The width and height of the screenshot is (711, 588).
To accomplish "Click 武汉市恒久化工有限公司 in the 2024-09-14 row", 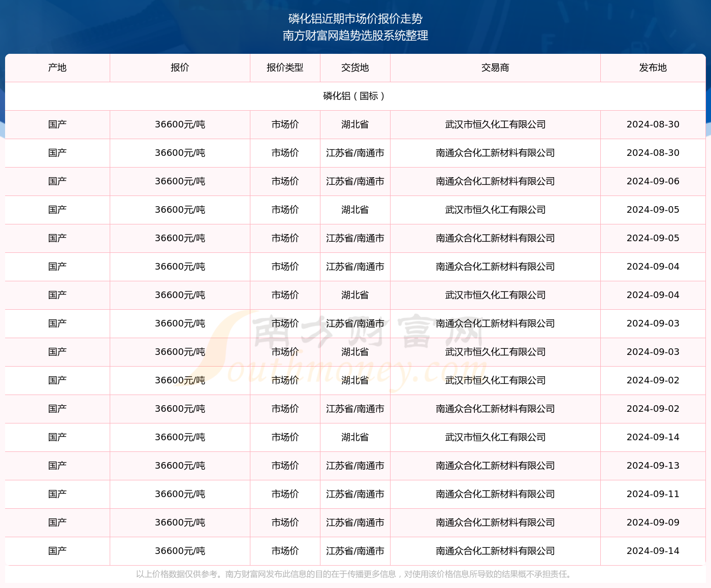I will [x=495, y=437].
